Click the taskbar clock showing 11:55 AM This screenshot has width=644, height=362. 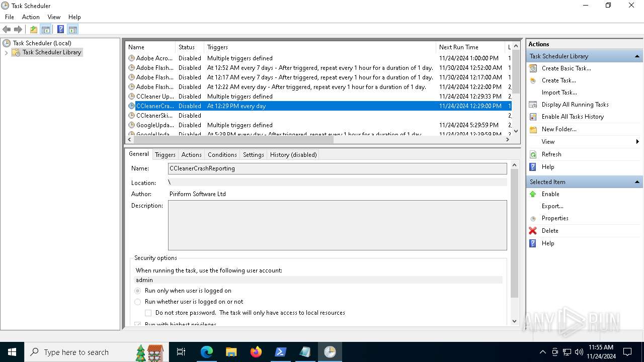[x=602, y=352]
